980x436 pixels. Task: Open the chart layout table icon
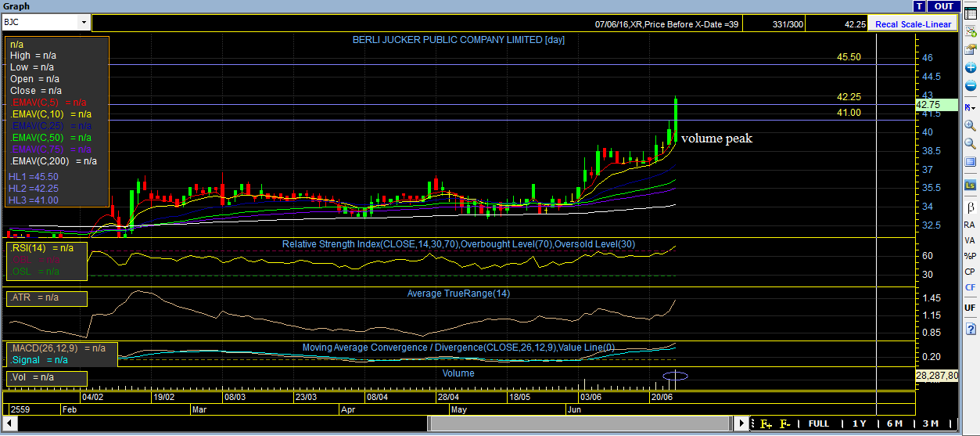tap(970, 13)
